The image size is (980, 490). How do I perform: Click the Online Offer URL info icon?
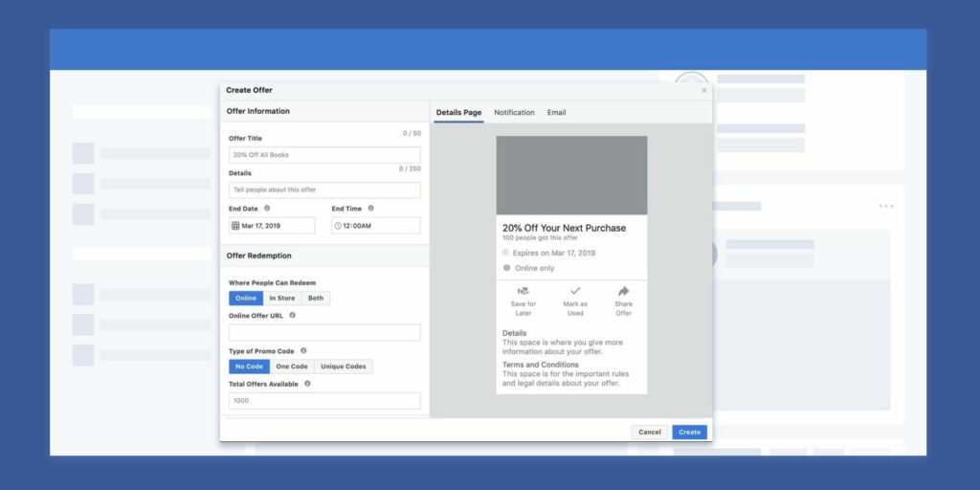292,316
